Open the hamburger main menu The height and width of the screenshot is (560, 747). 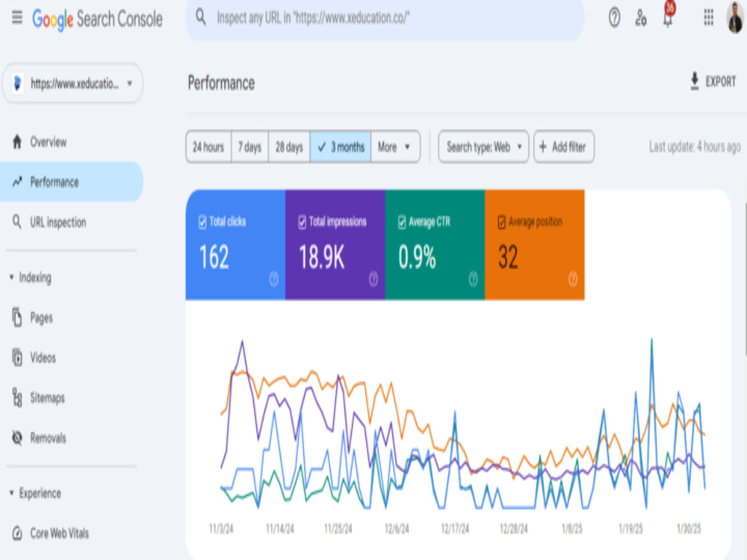[x=17, y=18]
